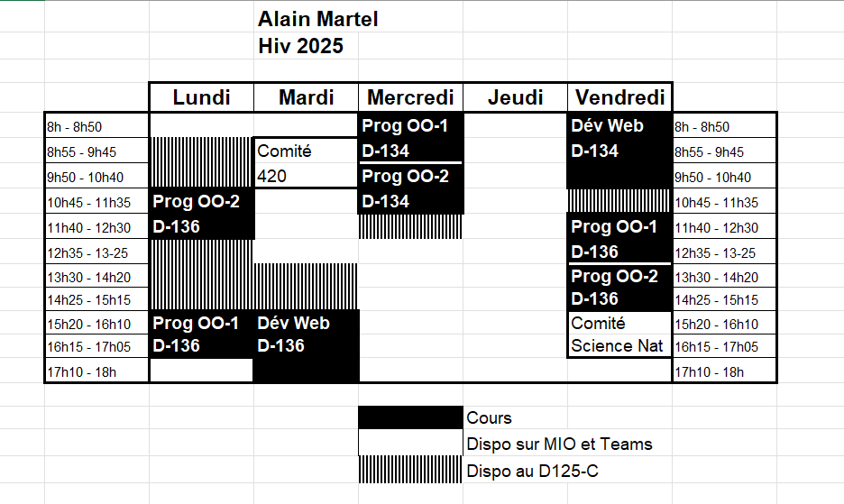Select the Vendredi header cell
844x504 pixels.
(619, 97)
